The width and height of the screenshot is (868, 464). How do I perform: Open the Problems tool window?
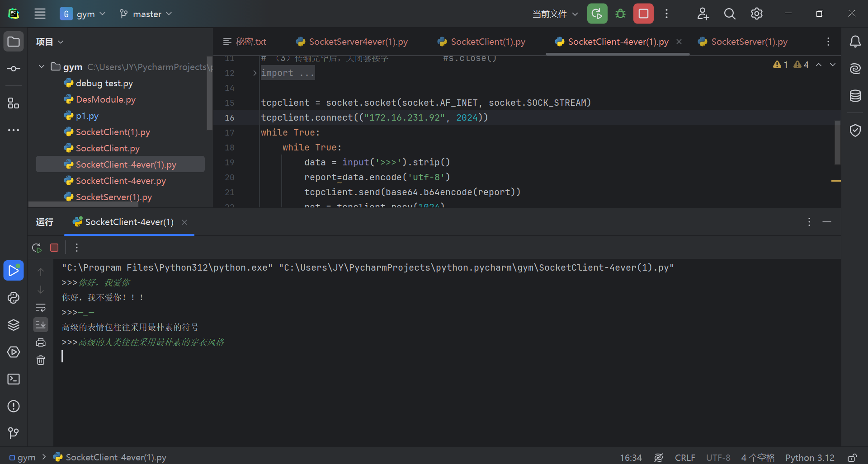(x=14, y=406)
